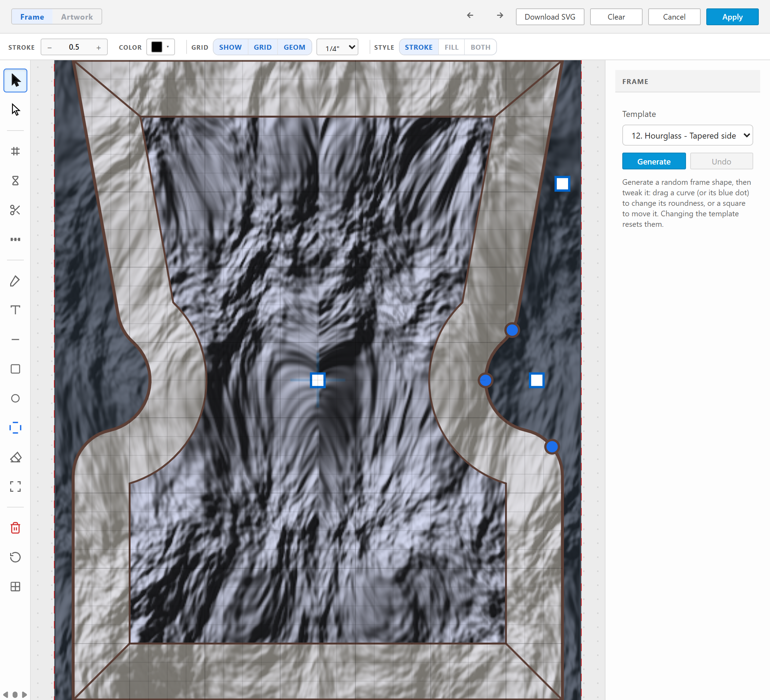This screenshot has width=770, height=700.
Task: Toggle the GEOM snap option
Action: [294, 47]
